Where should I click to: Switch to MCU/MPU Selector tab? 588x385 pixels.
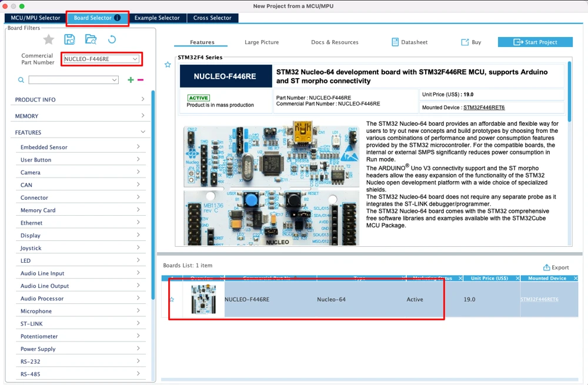pyautogui.click(x=35, y=18)
